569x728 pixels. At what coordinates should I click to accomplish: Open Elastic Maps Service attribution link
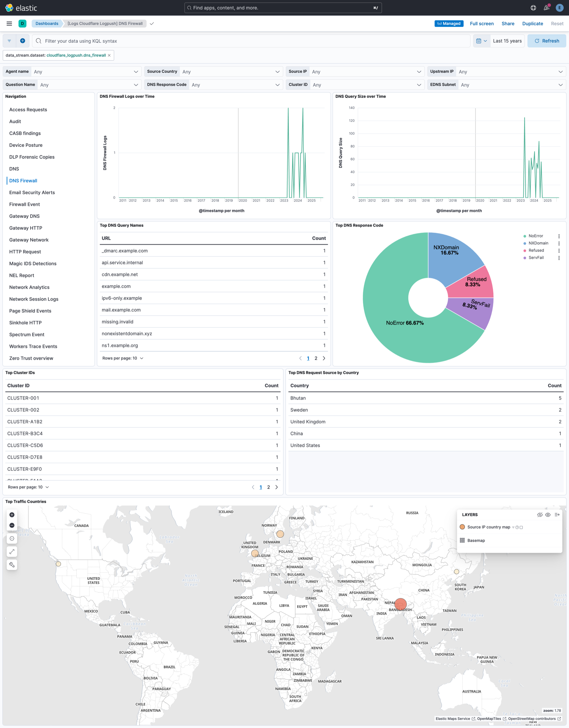[x=456, y=719]
